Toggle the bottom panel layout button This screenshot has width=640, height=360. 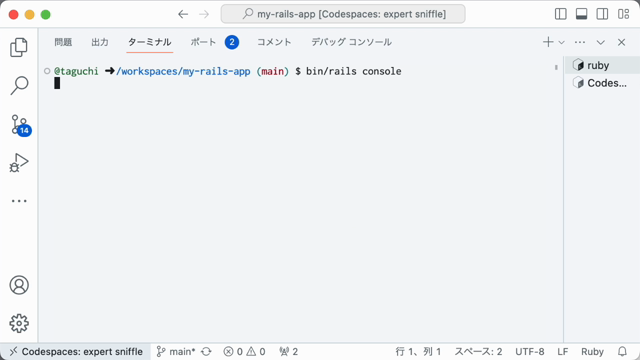pyautogui.click(x=581, y=14)
